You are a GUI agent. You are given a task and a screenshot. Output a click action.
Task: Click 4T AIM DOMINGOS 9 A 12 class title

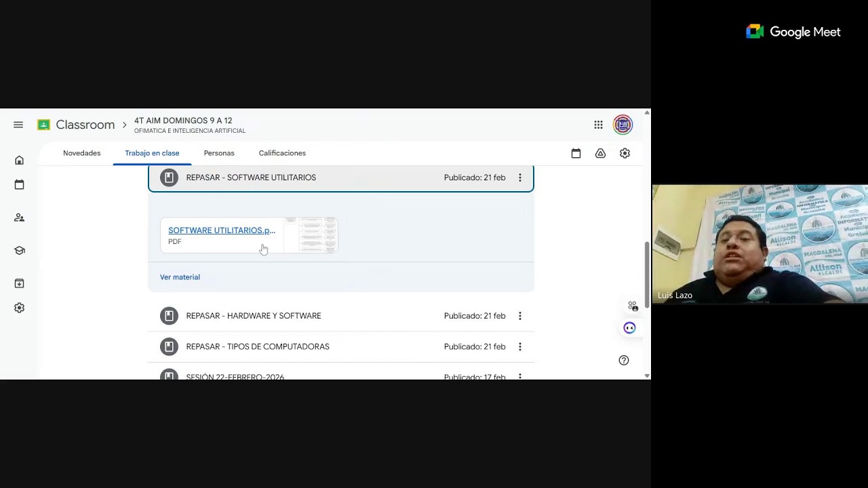pyautogui.click(x=183, y=121)
